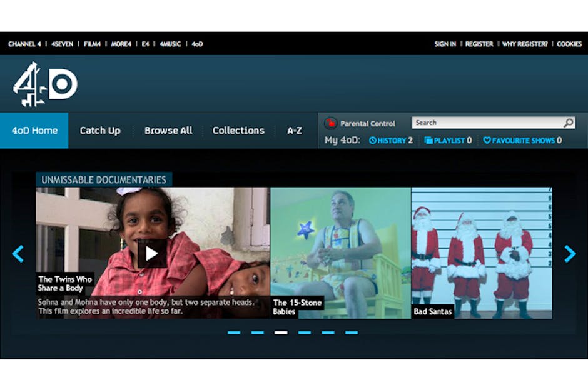The width and height of the screenshot is (588, 392).
Task: Click the search magnifier icon
Action: click(x=568, y=123)
